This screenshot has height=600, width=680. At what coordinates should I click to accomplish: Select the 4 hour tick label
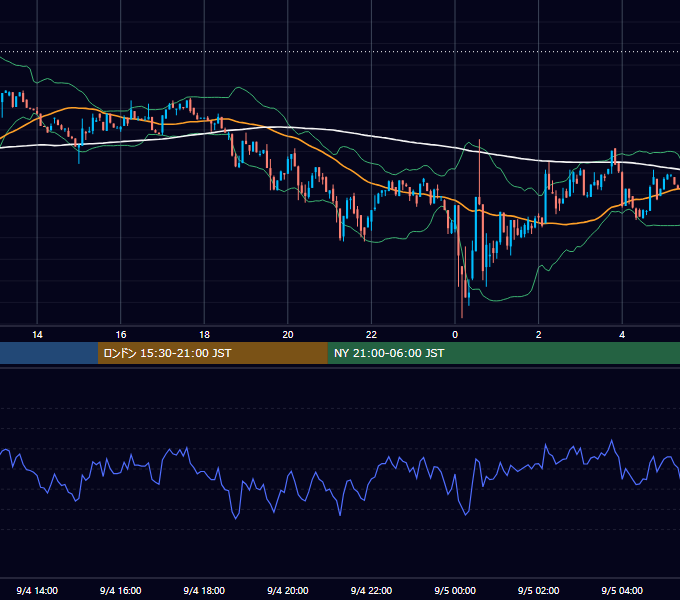622,335
